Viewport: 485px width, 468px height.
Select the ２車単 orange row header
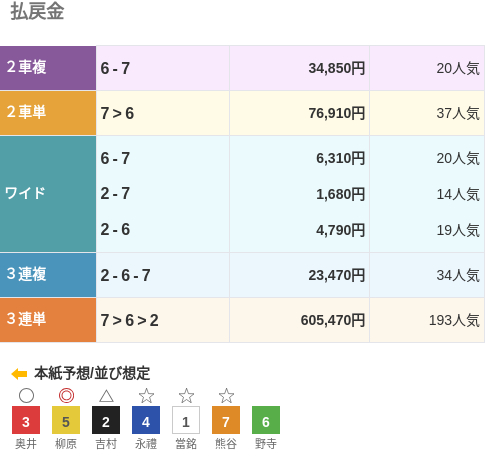coord(48,113)
